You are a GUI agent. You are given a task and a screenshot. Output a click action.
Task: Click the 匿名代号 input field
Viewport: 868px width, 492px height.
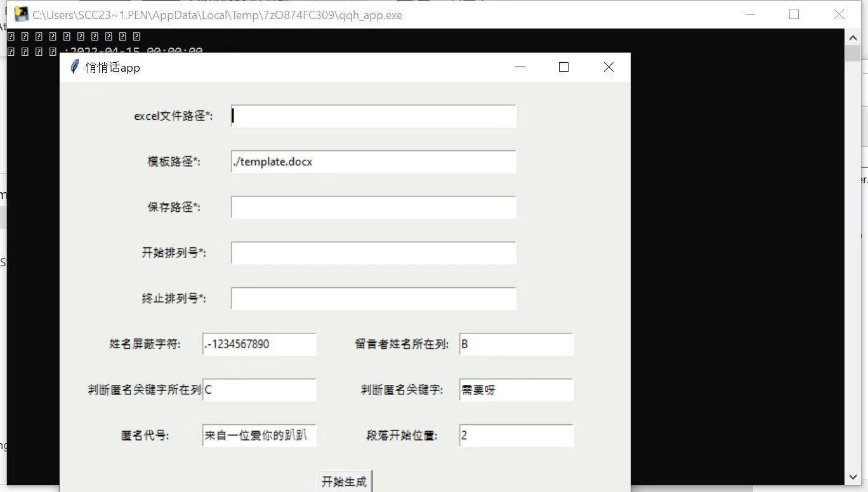click(x=260, y=436)
